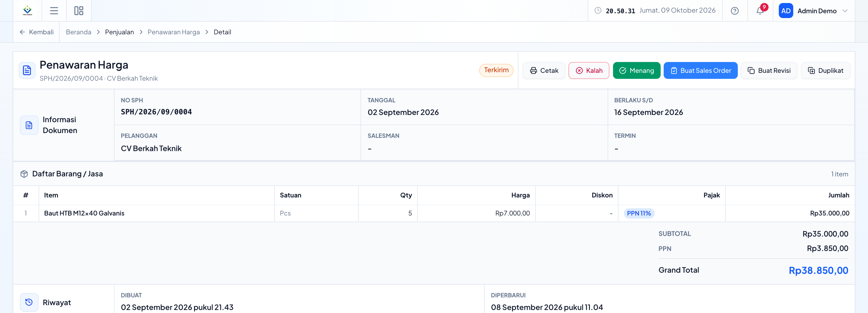Click the Dibuat timestamp pukul 21.43

tap(177, 307)
